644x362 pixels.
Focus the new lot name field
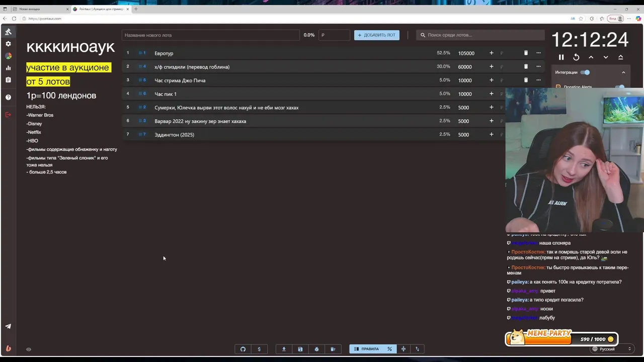[x=211, y=35]
